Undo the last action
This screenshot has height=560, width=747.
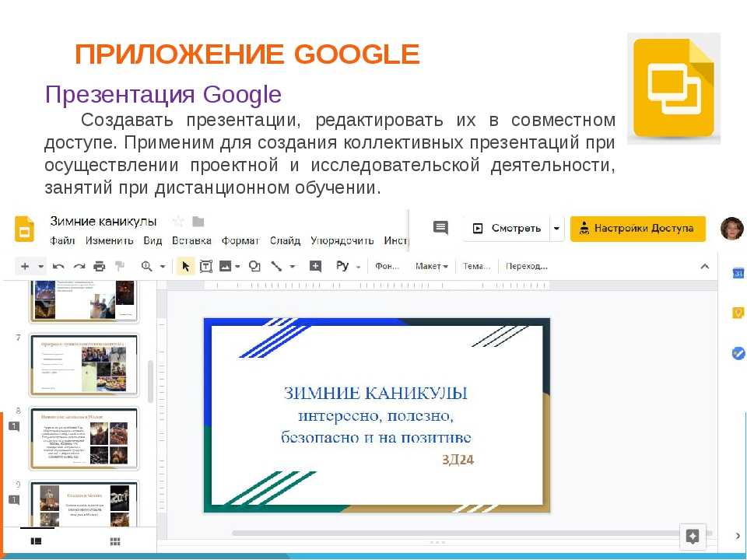coord(58,266)
